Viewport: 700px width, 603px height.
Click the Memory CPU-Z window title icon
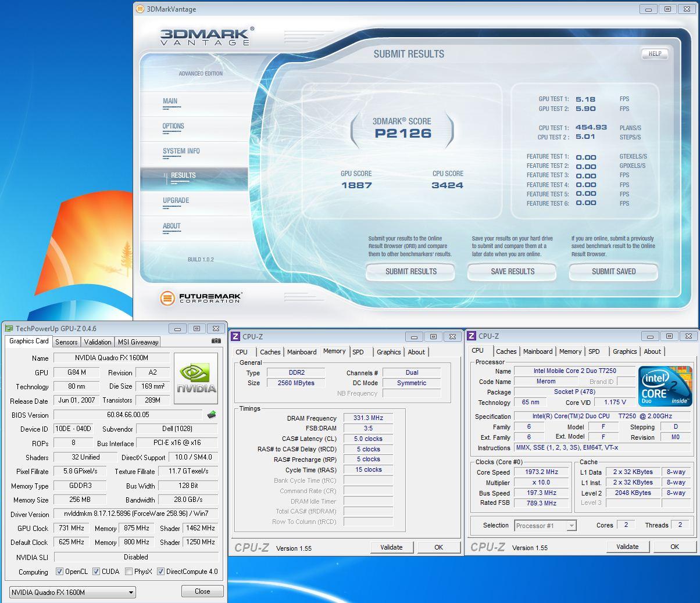pos(235,336)
